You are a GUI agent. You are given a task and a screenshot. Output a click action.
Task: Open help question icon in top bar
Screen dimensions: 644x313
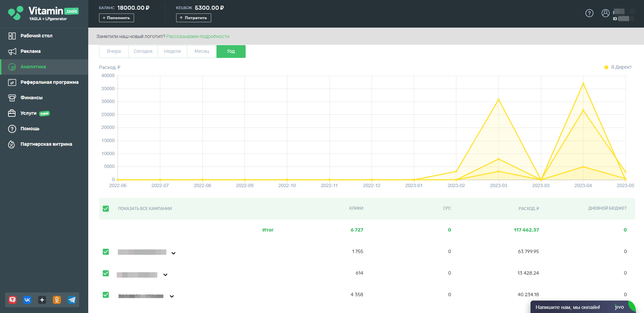point(589,13)
